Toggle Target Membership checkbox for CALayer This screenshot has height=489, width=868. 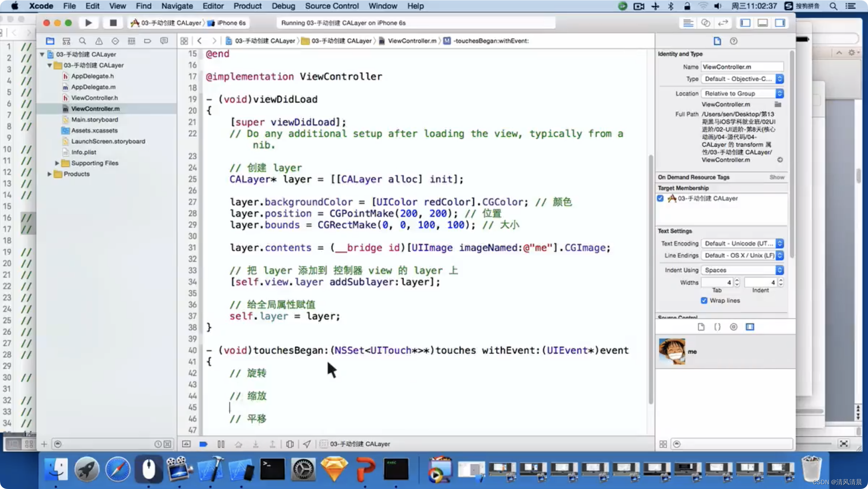pyautogui.click(x=660, y=198)
